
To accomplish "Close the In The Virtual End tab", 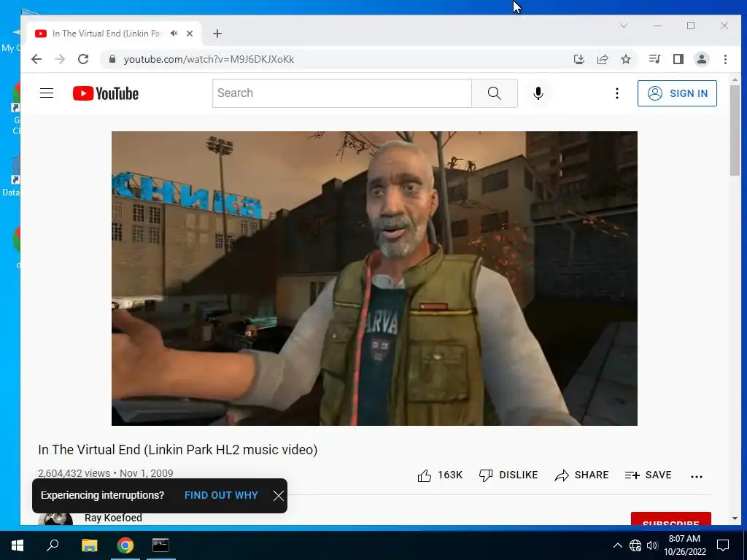I will click(x=190, y=34).
